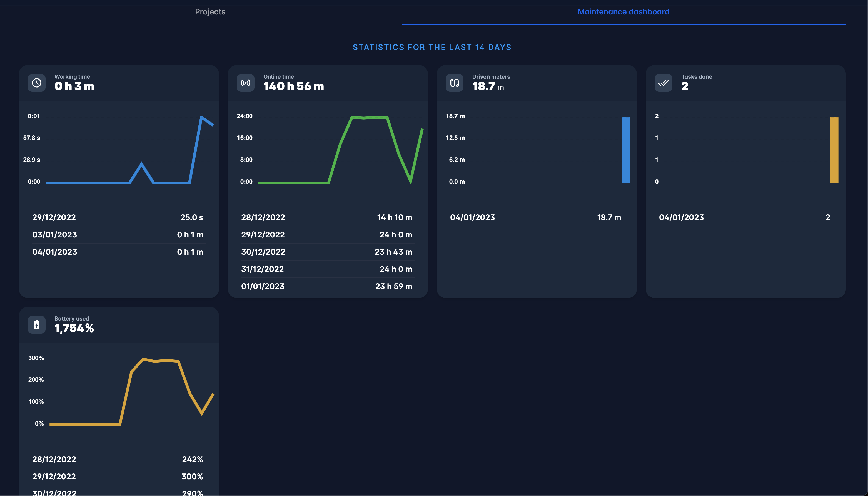This screenshot has height=496, width=868.
Task: Click the 242% battery value
Action: (x=193, y=459)
